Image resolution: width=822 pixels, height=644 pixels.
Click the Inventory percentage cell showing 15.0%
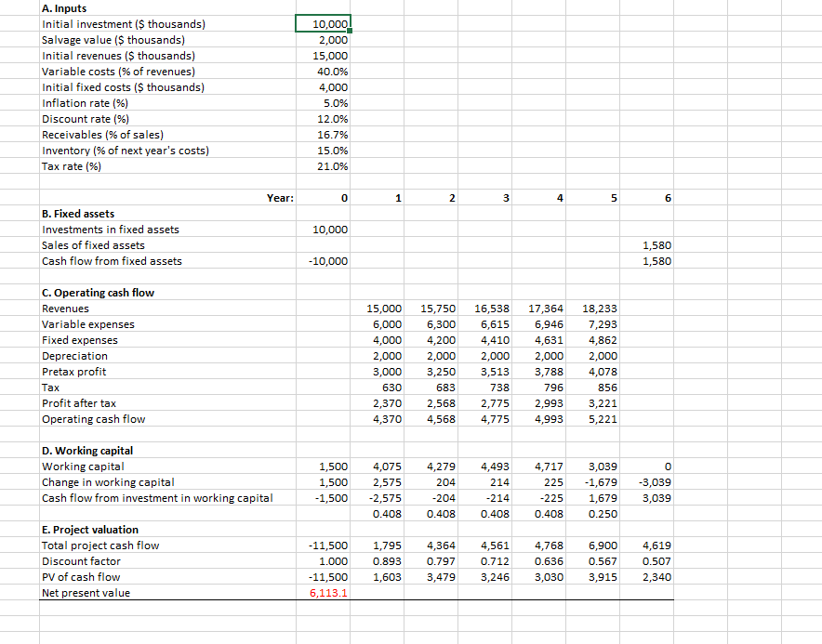pos(323,150)
